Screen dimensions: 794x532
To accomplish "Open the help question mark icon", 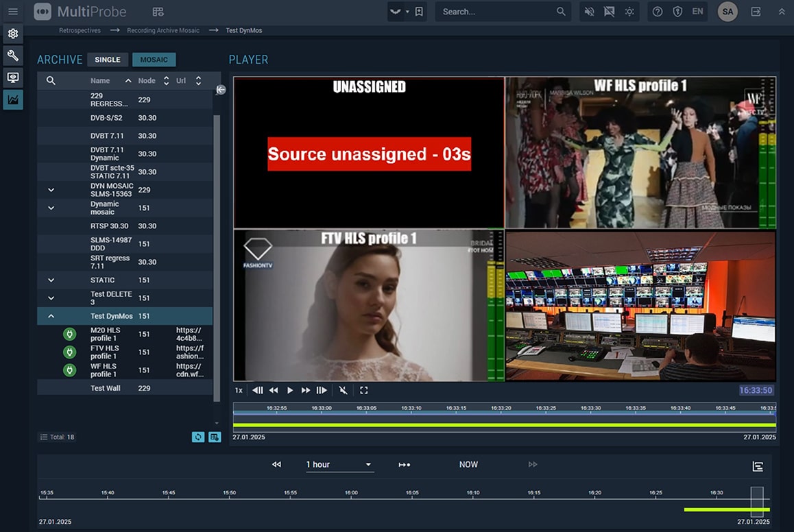I will coord(658,11).
